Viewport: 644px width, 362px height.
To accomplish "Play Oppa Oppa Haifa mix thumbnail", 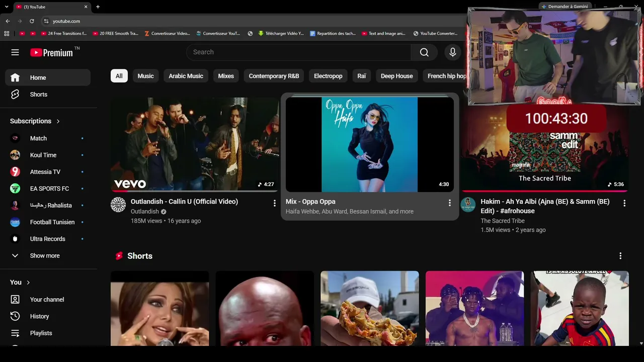I will (x=370, y=145).
